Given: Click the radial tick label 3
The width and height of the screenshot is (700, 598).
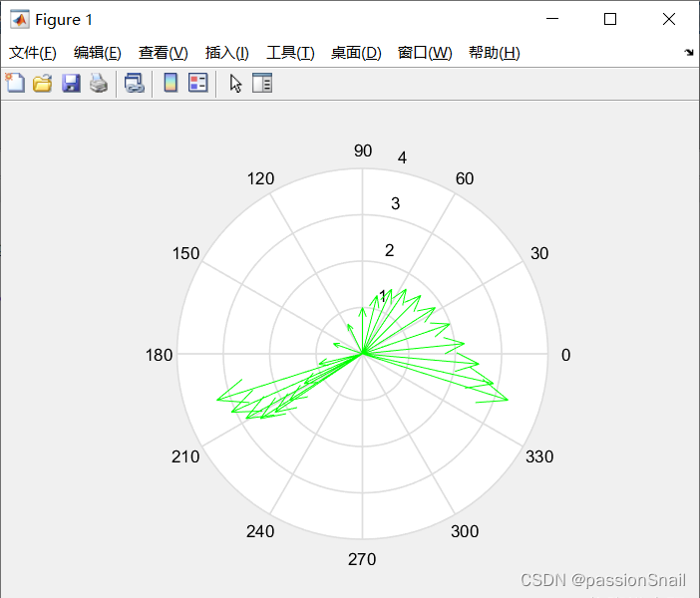Looking at the screenshot, I should pyautogui.click(x=396, y=203).
